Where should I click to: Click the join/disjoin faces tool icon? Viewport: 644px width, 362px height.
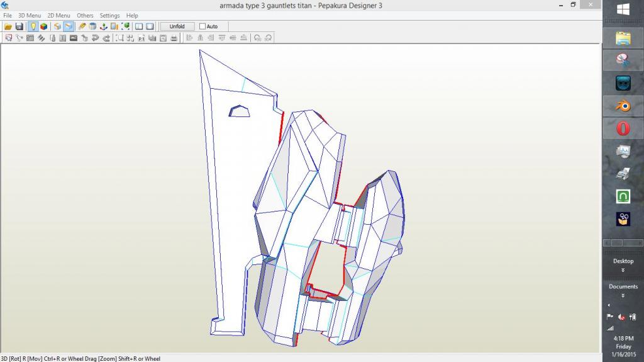[x=30, y=38]
